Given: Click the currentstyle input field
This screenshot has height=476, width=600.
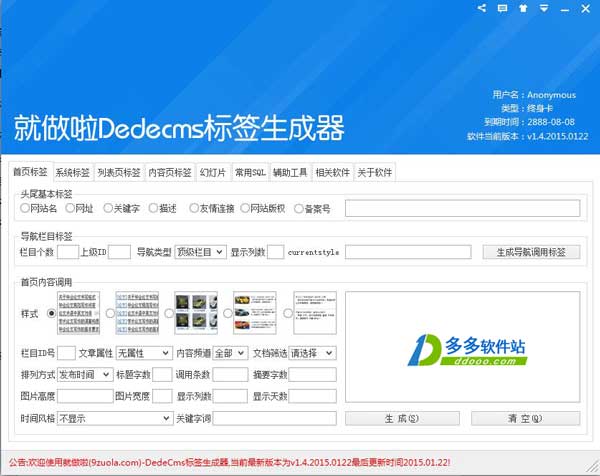Looking at the screenshot, I should tap(408, 252).
